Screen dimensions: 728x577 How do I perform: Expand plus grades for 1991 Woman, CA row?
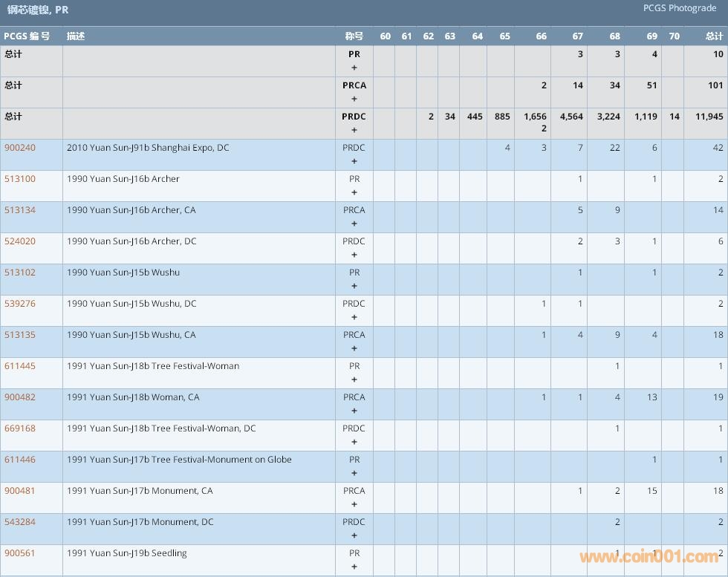point(354,411)
